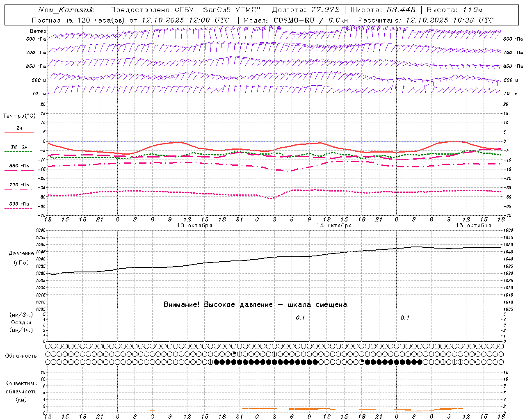The width and height of the screenshot is (525, 420).
Task: Click the station name Nov_Karasuk
Action: pos(66,10)
